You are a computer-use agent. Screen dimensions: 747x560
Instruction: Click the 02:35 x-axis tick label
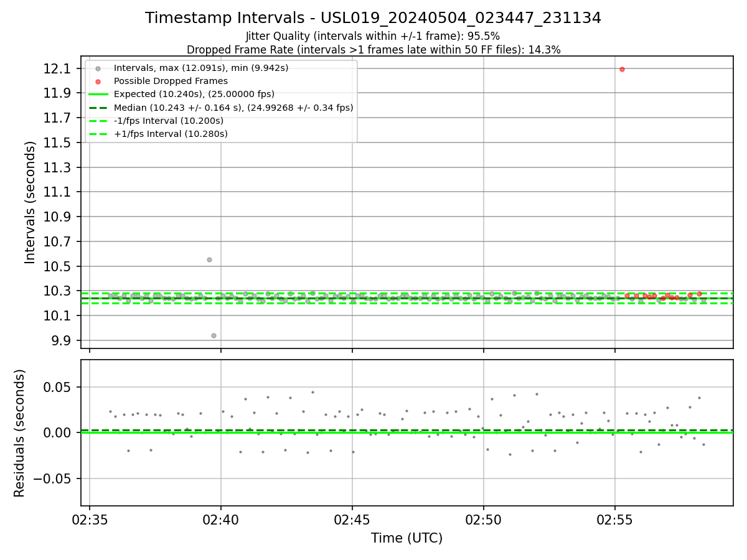[90, 519]
